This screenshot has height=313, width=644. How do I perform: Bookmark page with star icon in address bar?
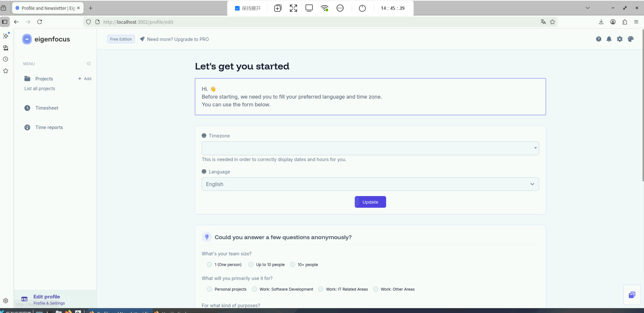tap(552, 22)
